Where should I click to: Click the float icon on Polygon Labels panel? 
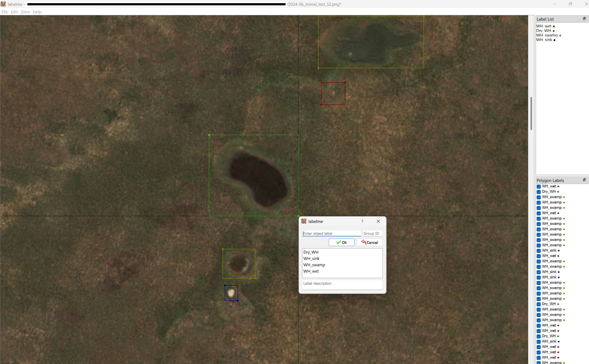tap(584, 180)
